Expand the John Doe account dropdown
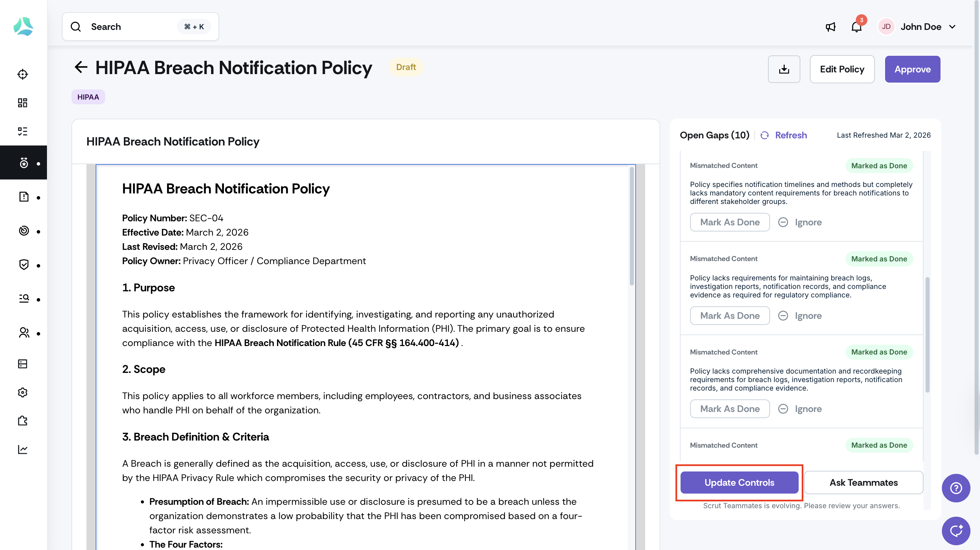This screenshot has width=980, height=550. 952,27
